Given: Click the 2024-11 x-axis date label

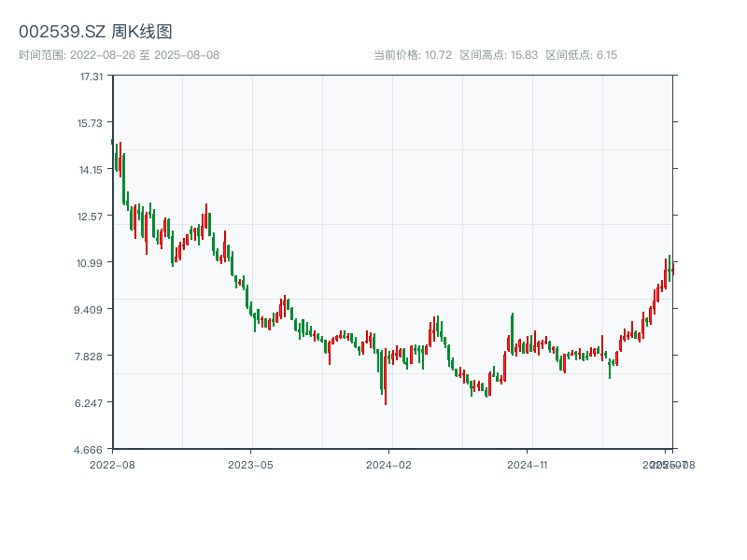Looking at the screenshot, I should click(x=528, y=464).
